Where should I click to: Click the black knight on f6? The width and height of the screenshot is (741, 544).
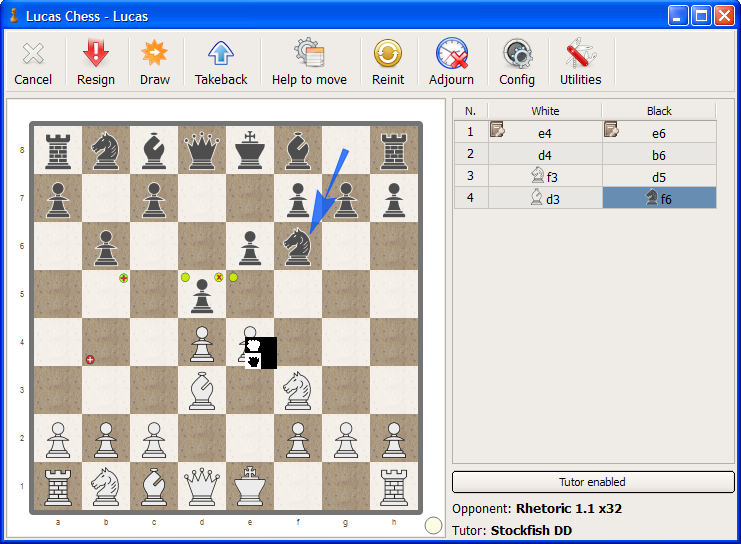pos(298,246)
